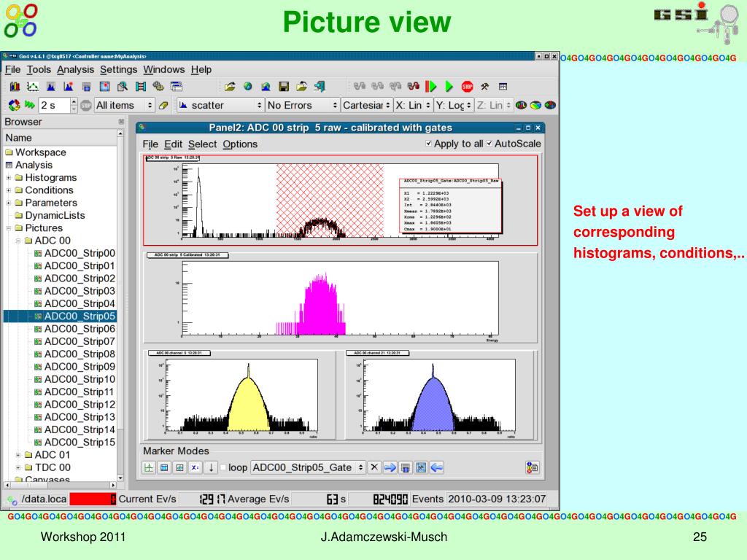Open the Help menu

[201, 69]
